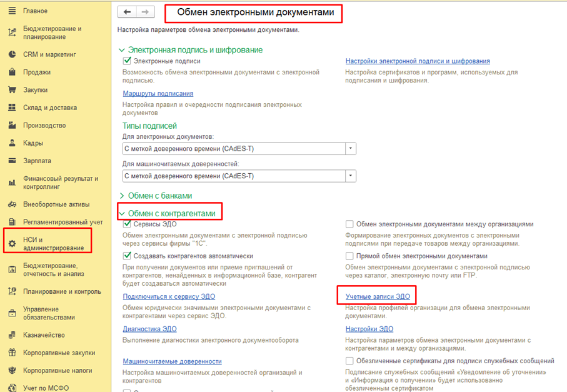Click the машиночитаемых доверенностей signature type field
The width and height of the screenshot is (567, 392).
234,176
